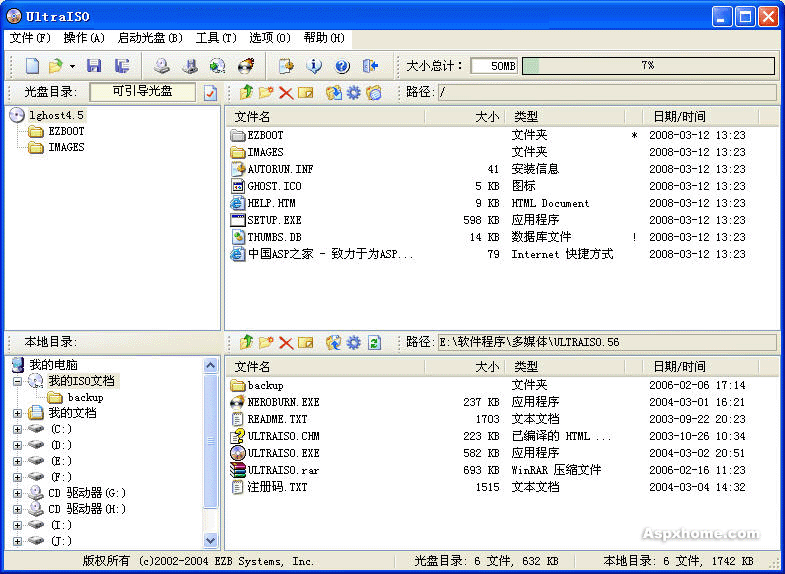Select the lghost4.5 disc root node

tap(56, 115)
